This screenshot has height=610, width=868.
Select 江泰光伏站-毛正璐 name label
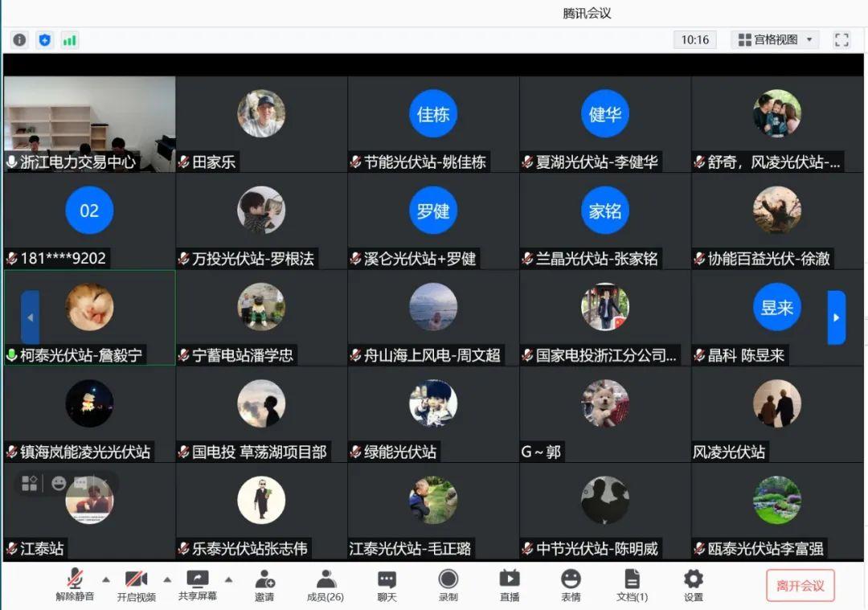click(x=410, y=549)
